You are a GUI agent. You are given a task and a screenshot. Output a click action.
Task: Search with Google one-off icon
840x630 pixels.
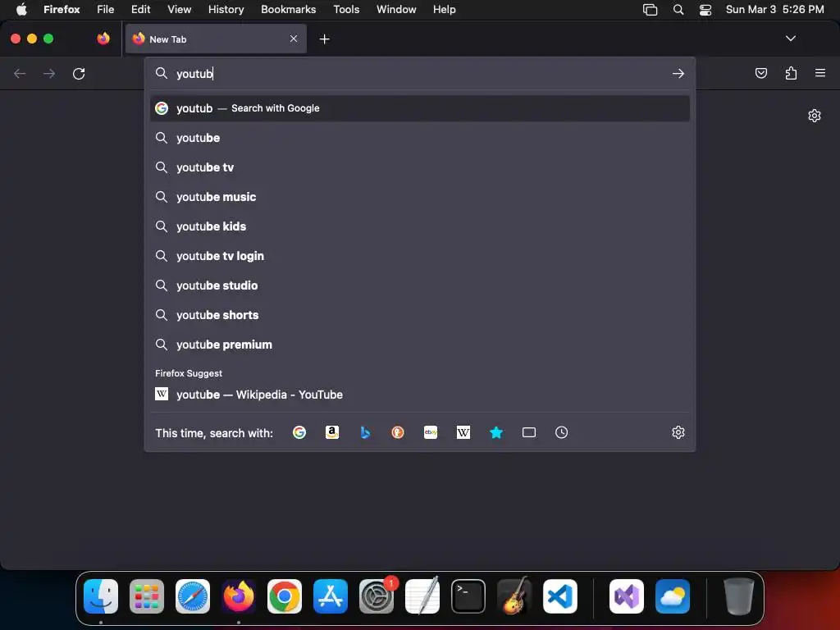pos(299,432)
